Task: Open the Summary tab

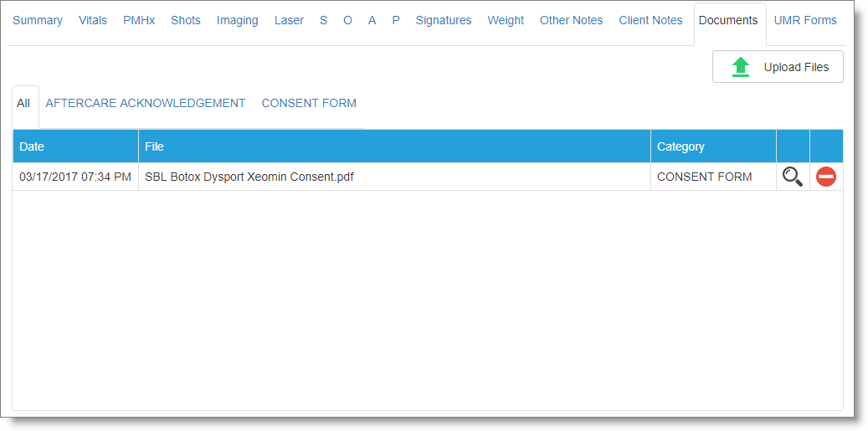Action: pyautogui.click(x=38, y=20)
